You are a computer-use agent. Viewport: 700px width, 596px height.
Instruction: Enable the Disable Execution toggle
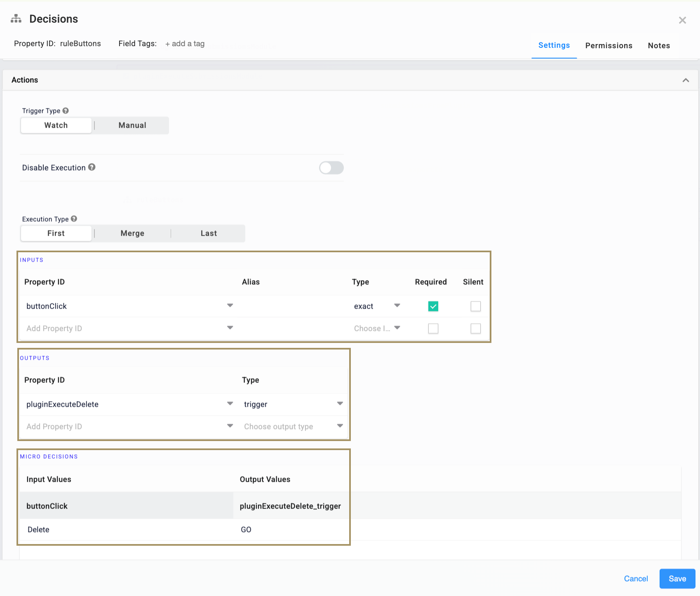click(x=331, y=168)
